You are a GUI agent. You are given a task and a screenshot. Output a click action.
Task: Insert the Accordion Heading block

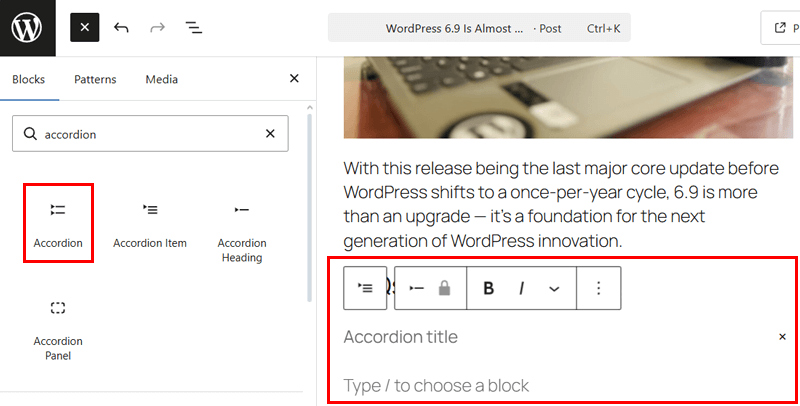coord(241,230)
